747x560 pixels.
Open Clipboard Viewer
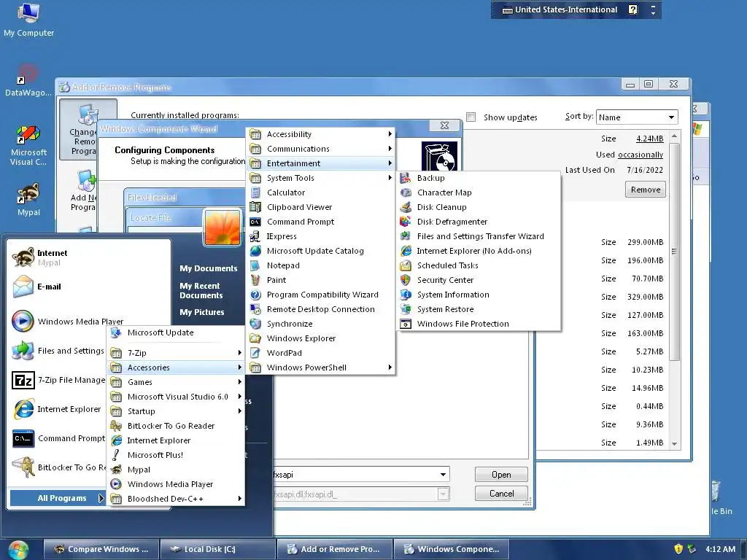point(321,207)
